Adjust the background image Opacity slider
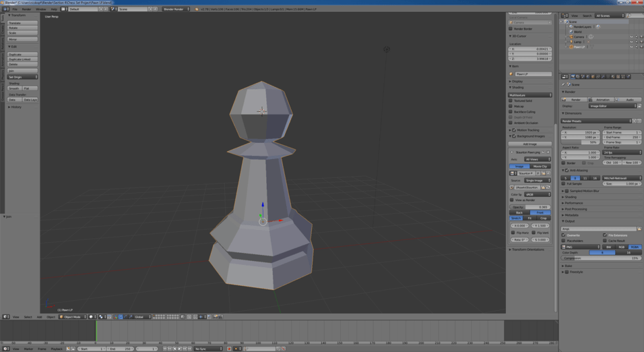This screenshot has height=352, width=644. 530,207
